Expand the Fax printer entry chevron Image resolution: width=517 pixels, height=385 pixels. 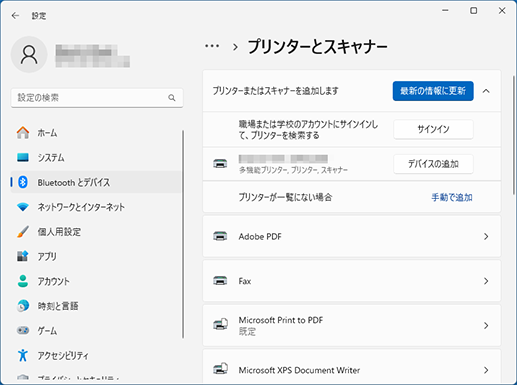pyautogui.click(x=486, y=281)
